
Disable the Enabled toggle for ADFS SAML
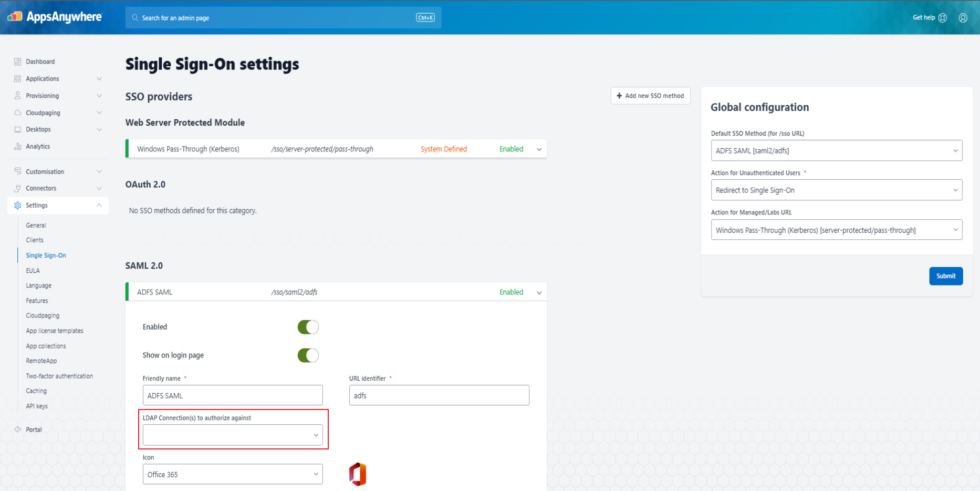pyautogui.click(x=308, y=327)
